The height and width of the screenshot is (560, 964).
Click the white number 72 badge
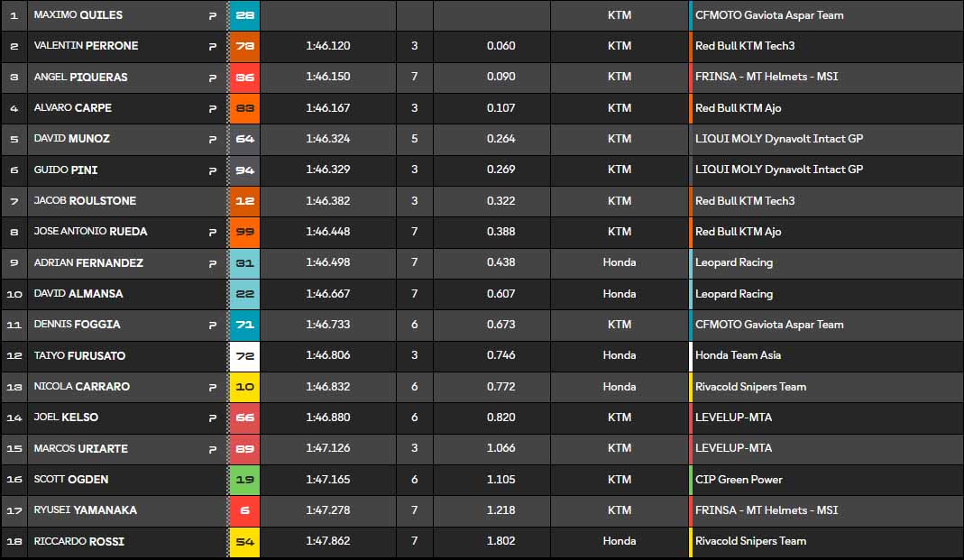click(244, 356)
